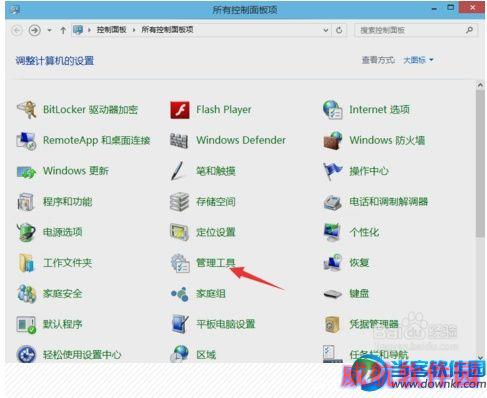Open the recent locations dropdown arrow
The width and height of the screenshot is (487, 398).
point(49,30)
